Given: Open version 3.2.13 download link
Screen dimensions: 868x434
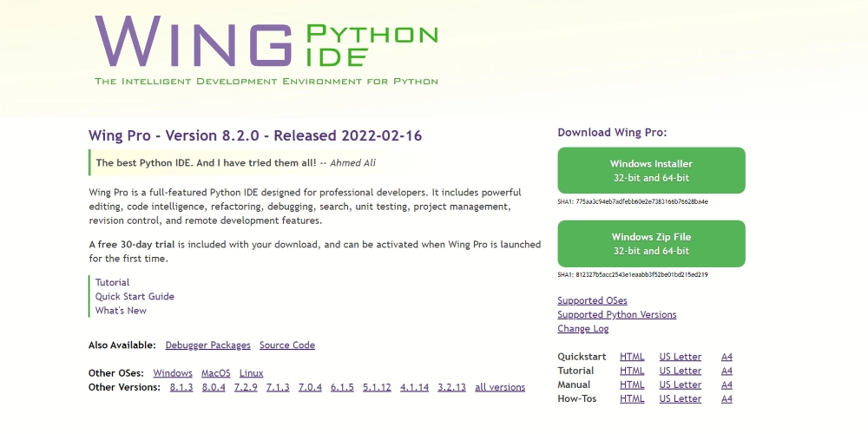Looking at the screenshot, I should click(451, 387).
